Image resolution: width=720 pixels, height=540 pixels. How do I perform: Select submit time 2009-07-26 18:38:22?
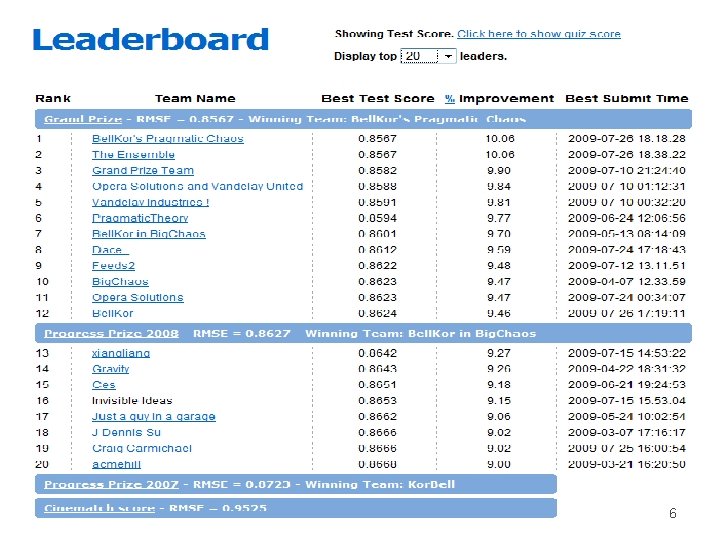pyautogui.click(x=627, y=155)
